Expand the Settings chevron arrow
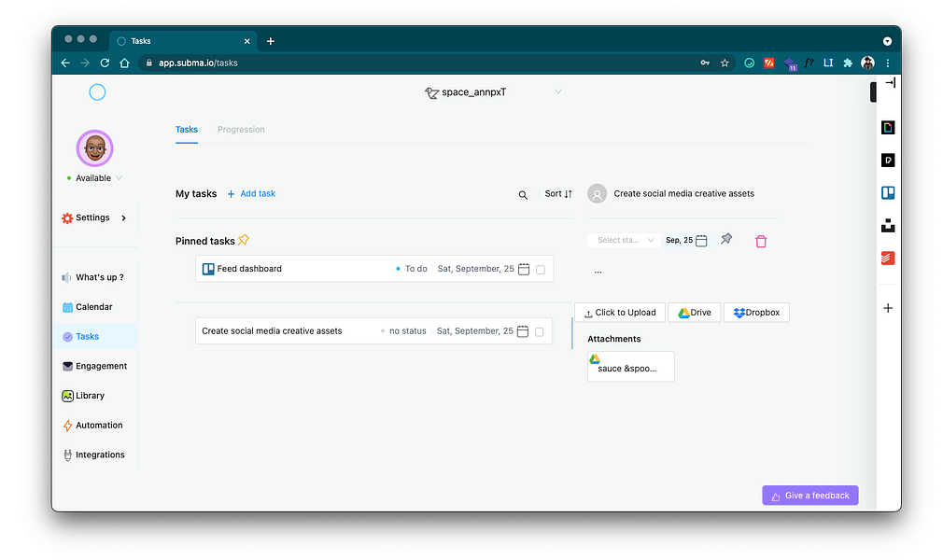 coord(124,217)
